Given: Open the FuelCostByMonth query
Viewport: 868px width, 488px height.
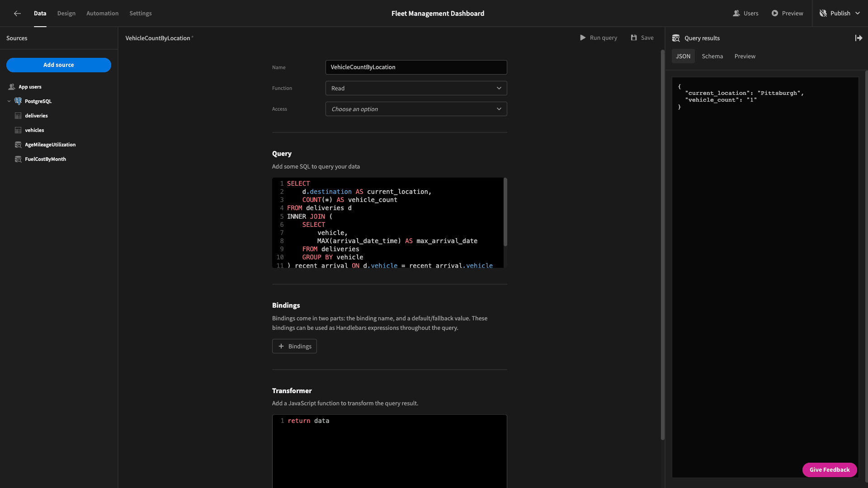Looking at the screenshot, I should click(59, 159).
